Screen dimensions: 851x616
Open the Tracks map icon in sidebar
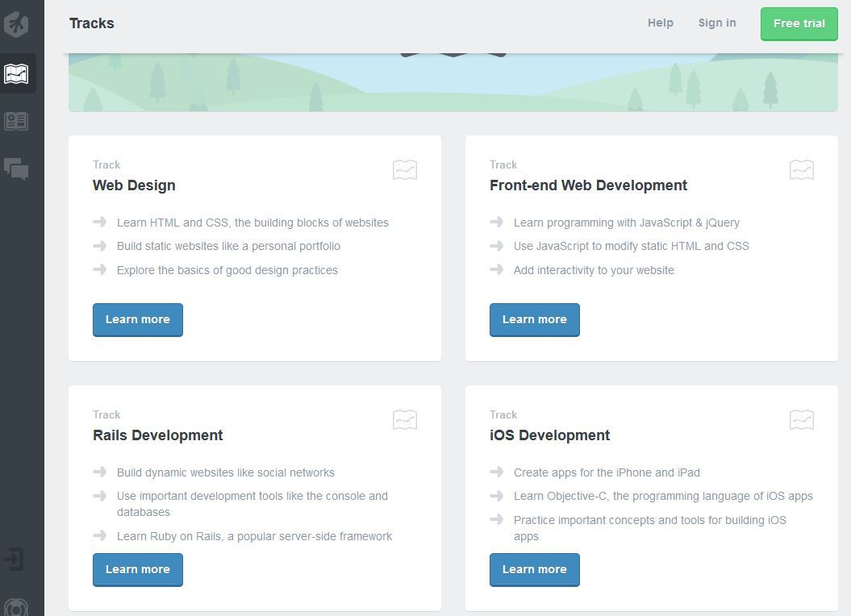point(16,73)
